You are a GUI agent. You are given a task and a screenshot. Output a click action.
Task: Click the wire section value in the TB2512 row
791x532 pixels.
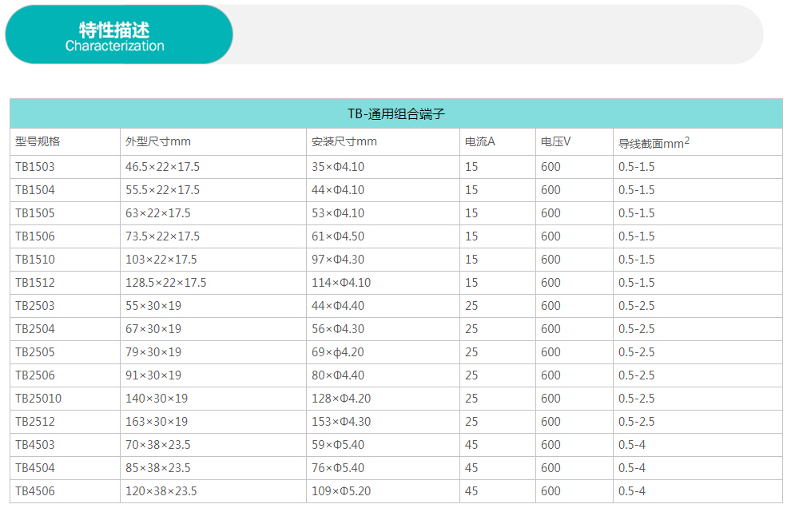coord(636,422)
